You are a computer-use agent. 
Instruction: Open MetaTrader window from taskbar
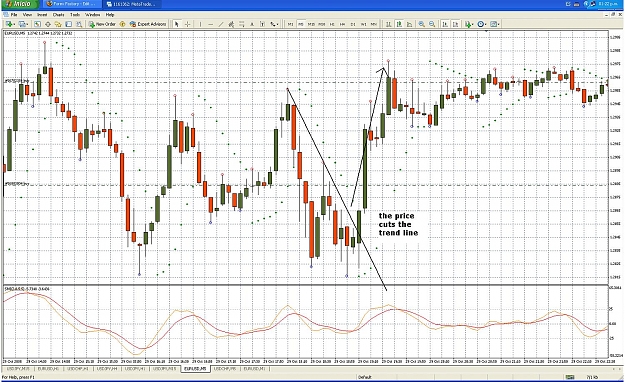tap(133, 4)
